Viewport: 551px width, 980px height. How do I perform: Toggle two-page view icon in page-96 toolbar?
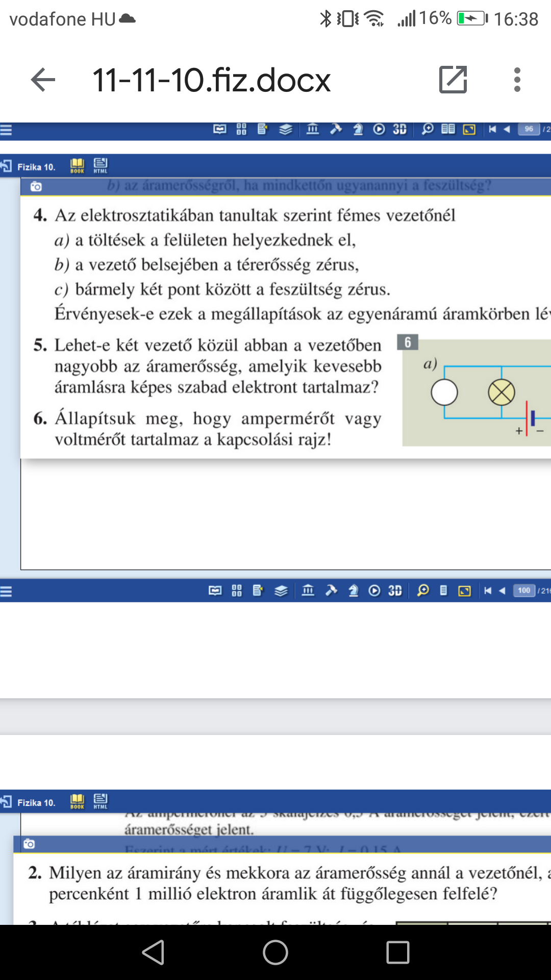(448, 129)
